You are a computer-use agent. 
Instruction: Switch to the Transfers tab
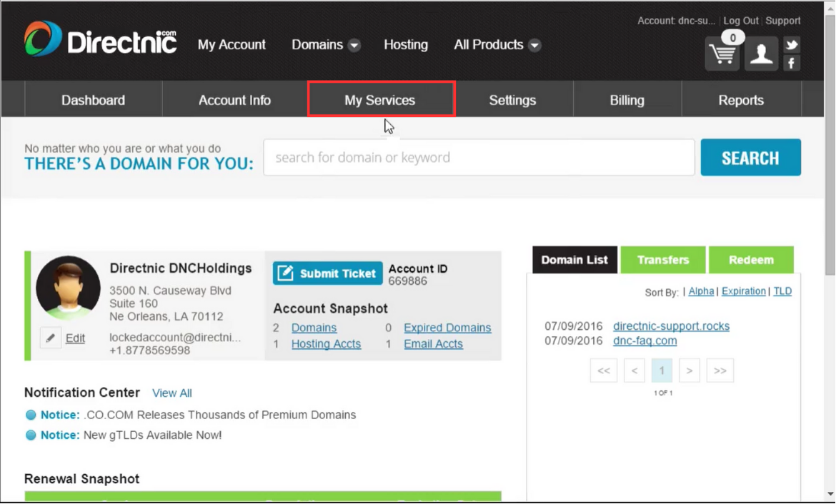pyautogui.click(x=663, y=259)
